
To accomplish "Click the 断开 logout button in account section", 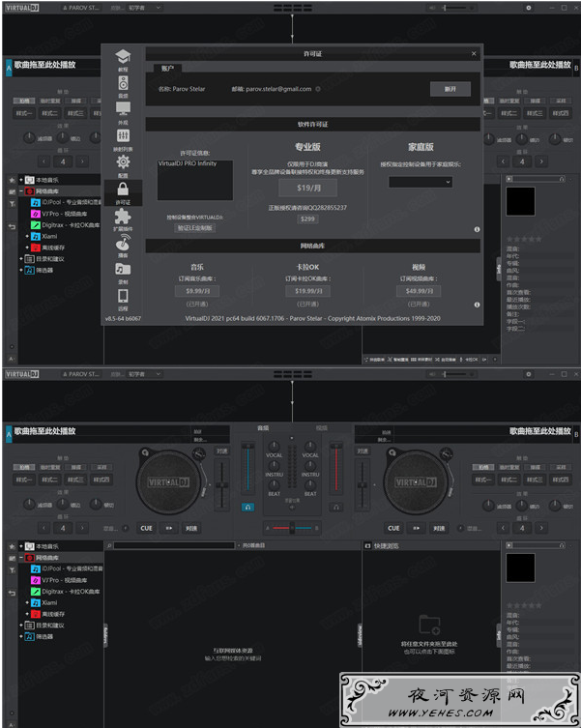I will pos(450,89).
